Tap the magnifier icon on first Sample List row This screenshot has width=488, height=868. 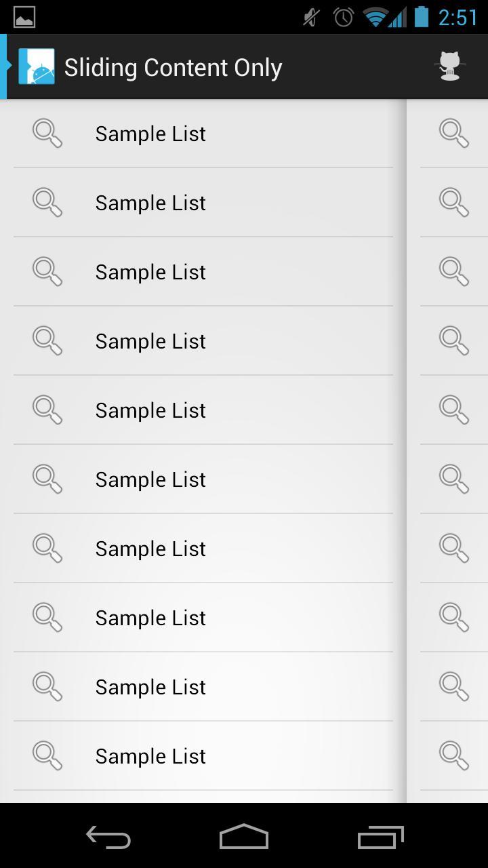tap(47, 134)
